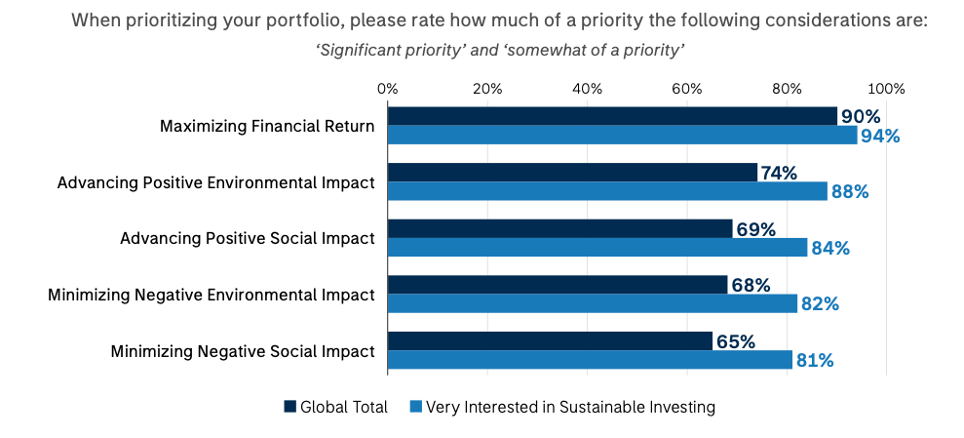The width and height of the screenshot is (964, 438).
Task: Select the 65% Minimizing Social Impact bar
Action: click(549, 341)
